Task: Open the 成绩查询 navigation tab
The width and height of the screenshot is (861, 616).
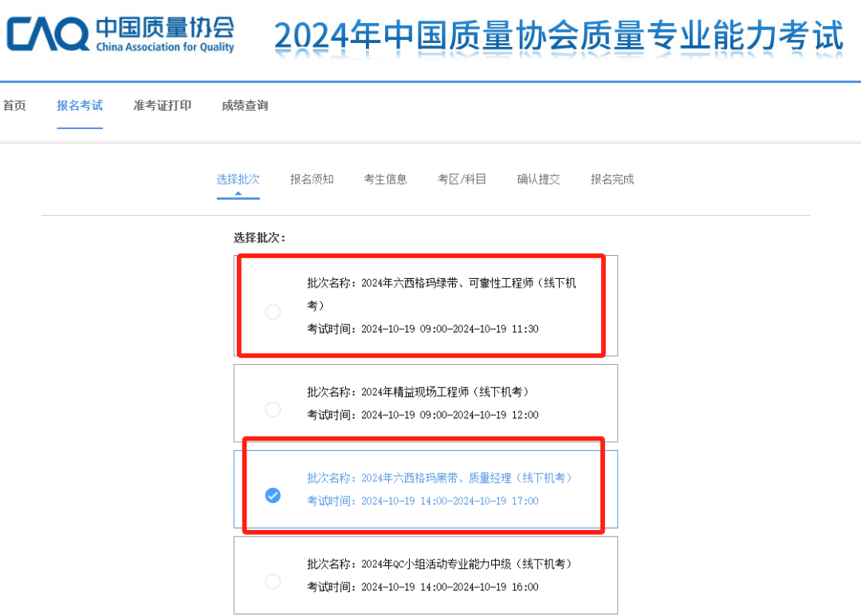Action: 245,105
